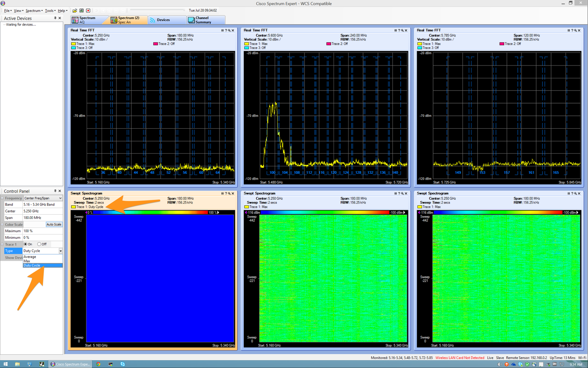
Task: Choose Max from the Type list
Action: (x=43, y=261)
